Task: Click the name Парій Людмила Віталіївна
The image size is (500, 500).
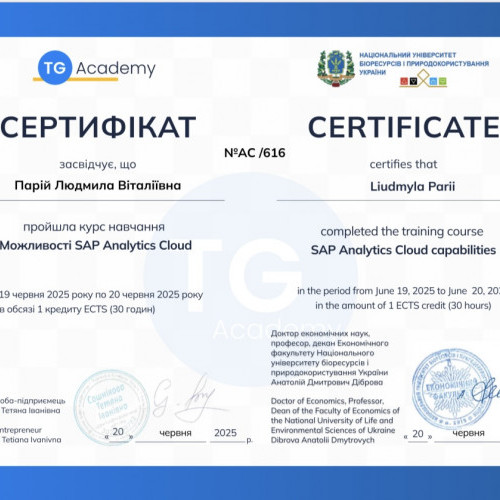Action: point(98,185)
